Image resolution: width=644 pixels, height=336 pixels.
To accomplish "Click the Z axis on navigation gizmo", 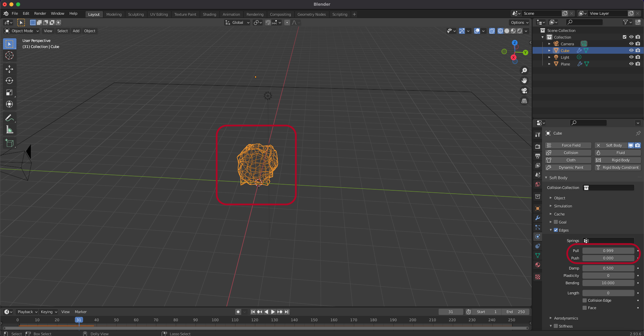I will 515,43.
